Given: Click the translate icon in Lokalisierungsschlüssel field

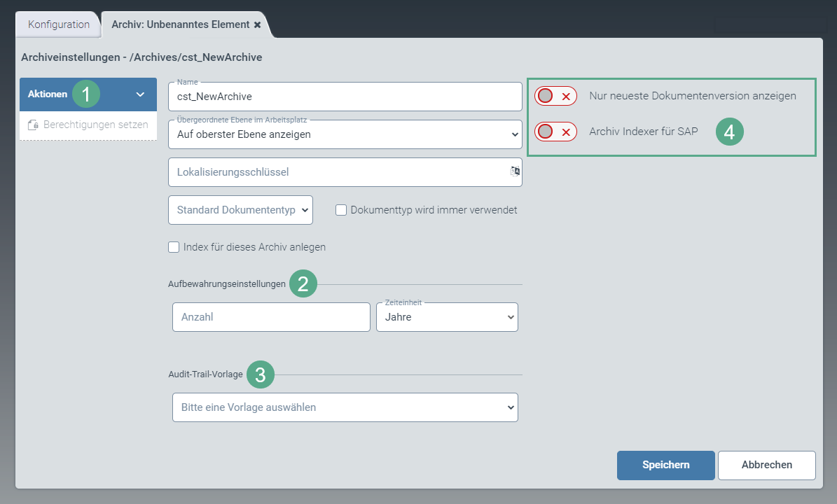Looking at the screenshot, I should pos(515,171).
